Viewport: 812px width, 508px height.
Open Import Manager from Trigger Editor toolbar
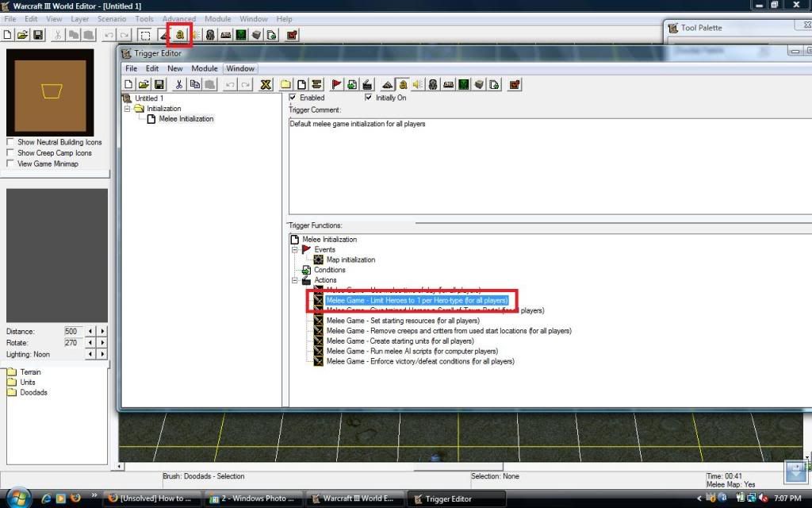coord(495,84)
